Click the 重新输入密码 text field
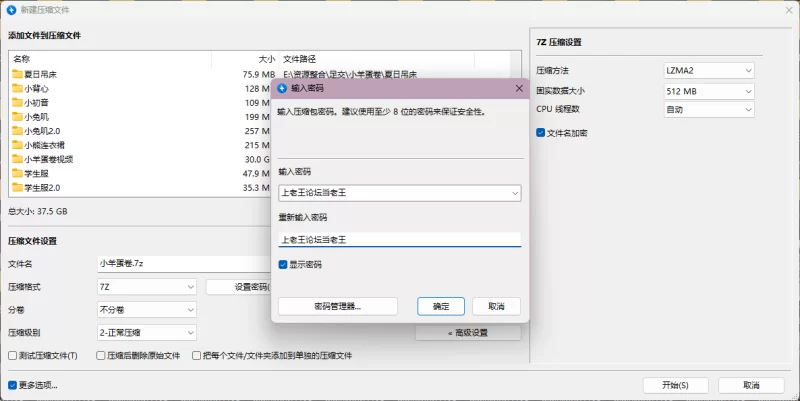Image resolution: width=800 pixels, height=401 pixels. [399, 240]
